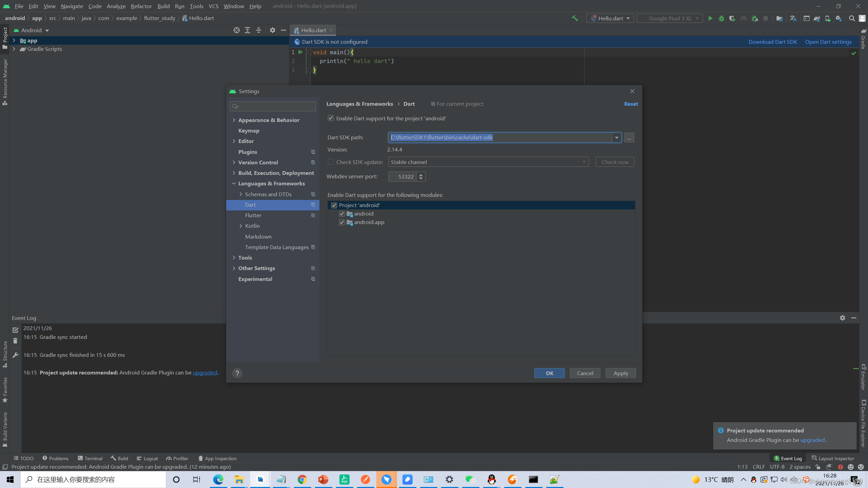
Task: Click the Download Dart SDK link
Action: [773, 42]
